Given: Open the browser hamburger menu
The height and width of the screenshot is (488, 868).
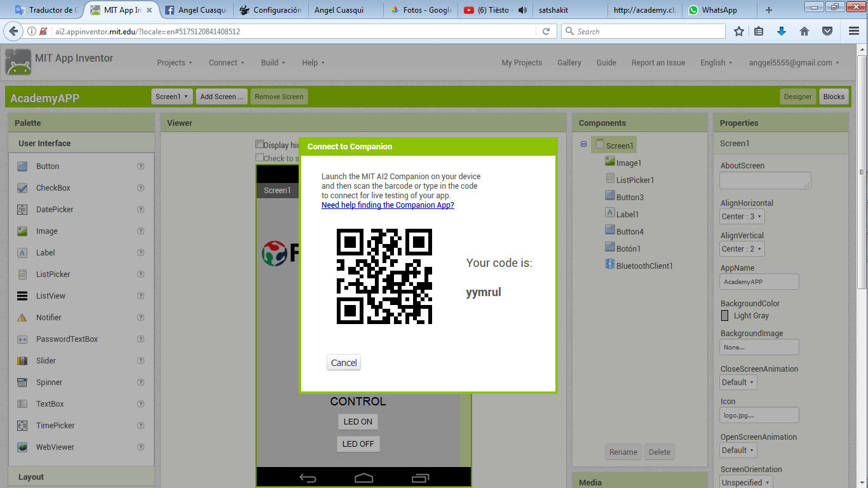Looking at the screenshot, I should pos(853,31).
